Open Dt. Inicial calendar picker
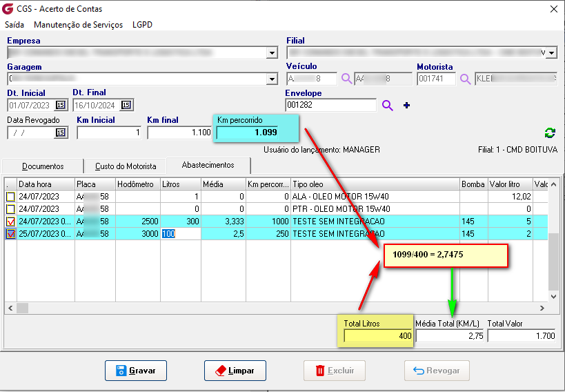565x392 pixels. (x=61, y=105)
